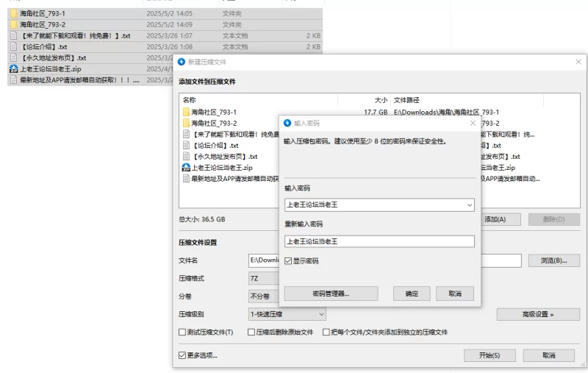Screen dimensions: 588x373
Task: Open the 压缩格式 dropdown showing 7Z
Action: [x=264, y=278]
